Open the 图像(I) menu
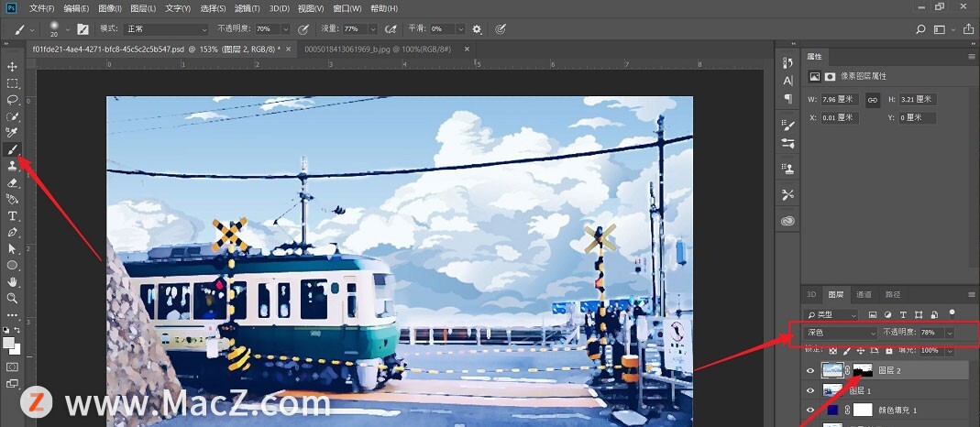 (110, 9)
